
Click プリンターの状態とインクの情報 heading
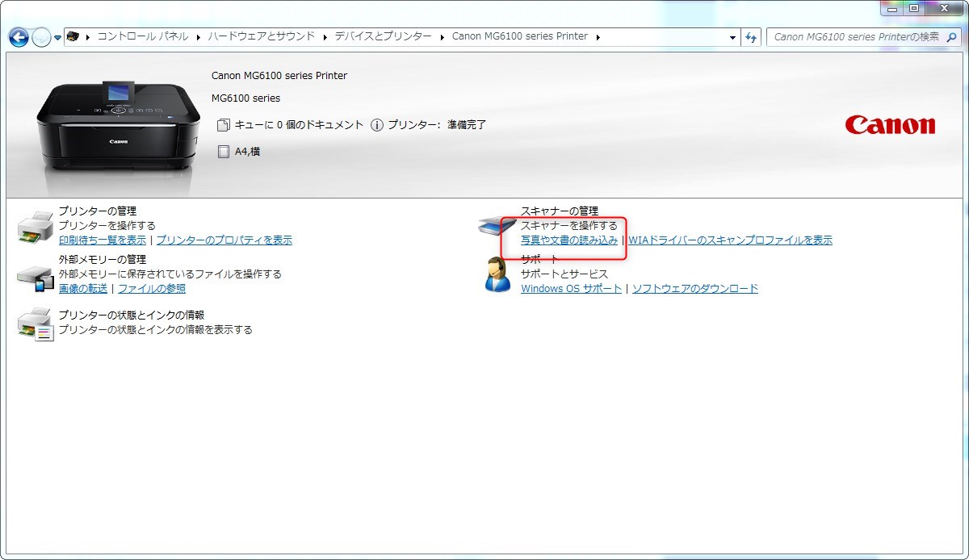point(132,316)
